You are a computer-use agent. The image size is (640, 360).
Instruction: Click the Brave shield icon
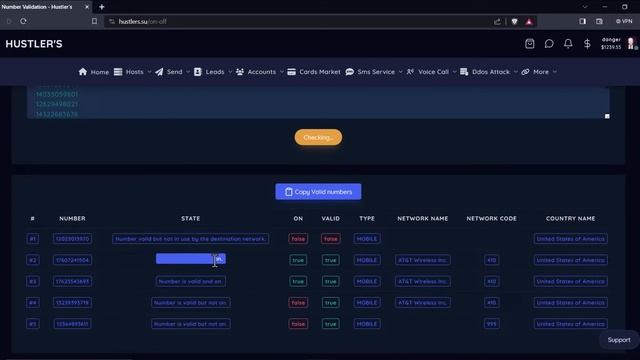tap(514, 22)
